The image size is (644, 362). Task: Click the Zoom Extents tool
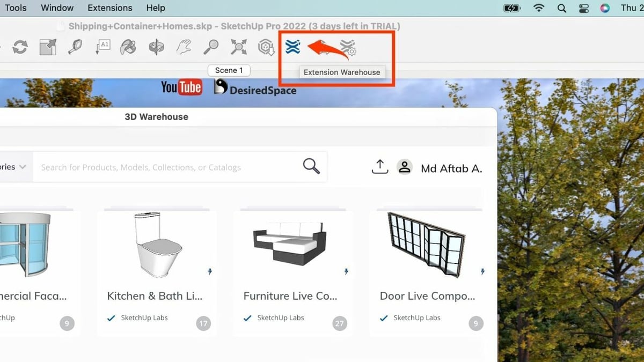[239, 47]
